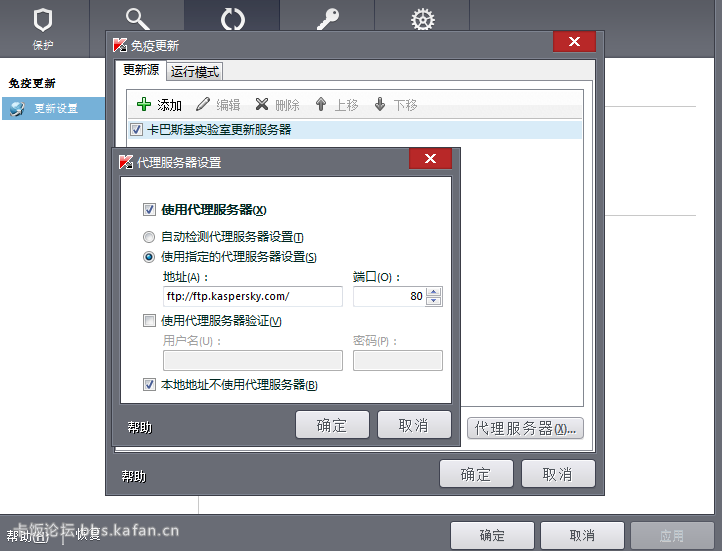Uncheck 卡巴斯基实验室更新服务器 checkbox

pyautogui.click(x=136, y=129)
